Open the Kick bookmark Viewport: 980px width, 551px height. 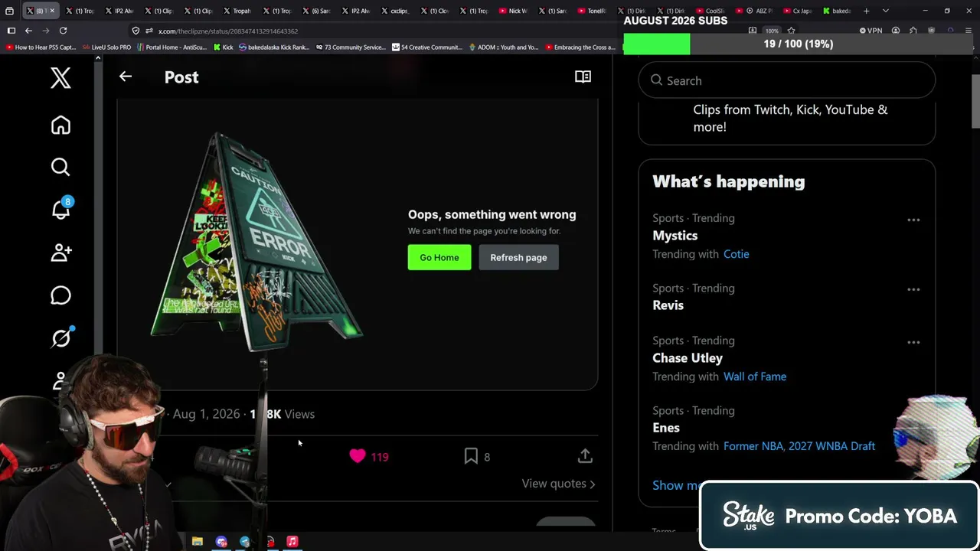[x=223, y=47]
